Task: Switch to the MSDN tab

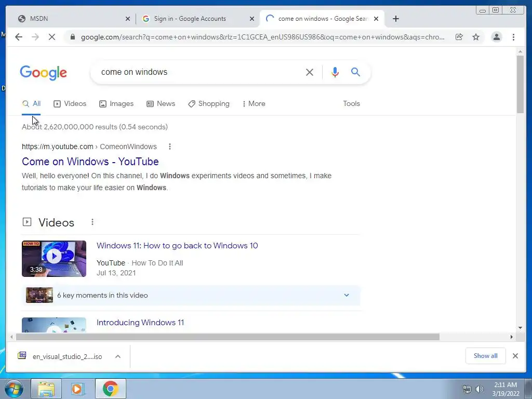Action: 71,19
